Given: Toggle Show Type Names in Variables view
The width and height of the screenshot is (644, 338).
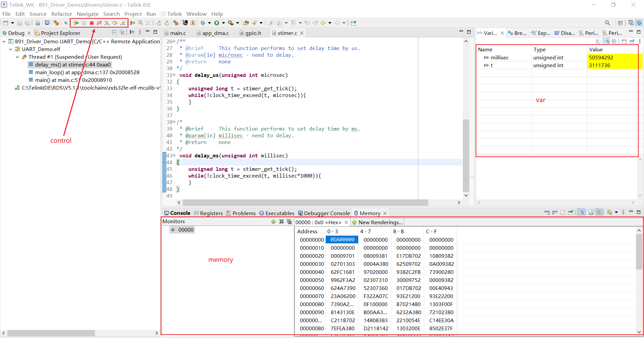Looking at the screenshot, I should [598, 41].
